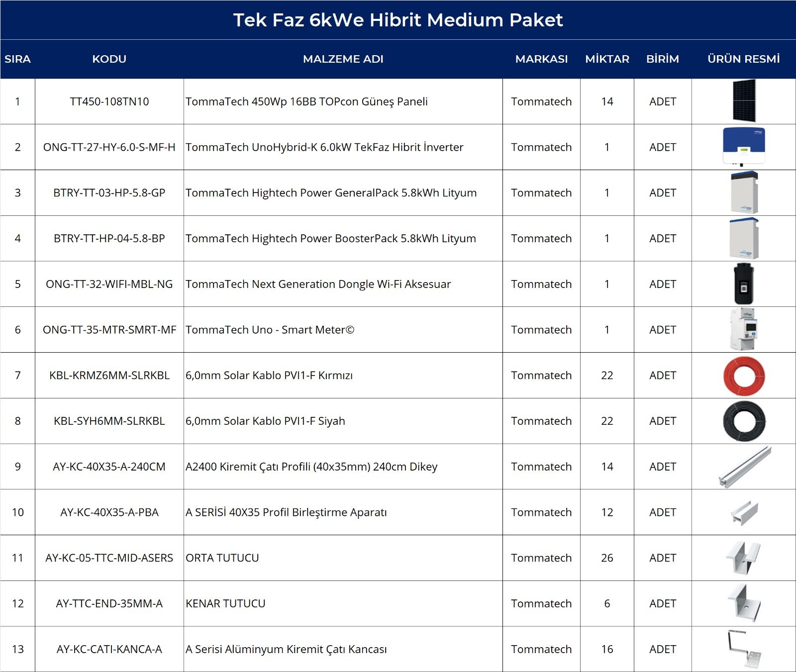Image resolution: width=796 pixels, height=672 pixels.
Task: Select ADET unit in black cable row
Action: pyautogui.click(x=663, y=421)
